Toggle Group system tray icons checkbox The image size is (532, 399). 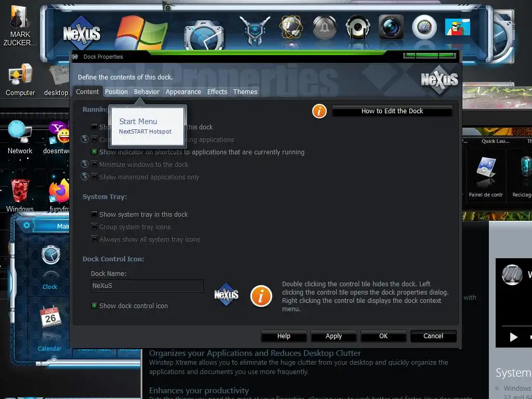tap(95, 227)
